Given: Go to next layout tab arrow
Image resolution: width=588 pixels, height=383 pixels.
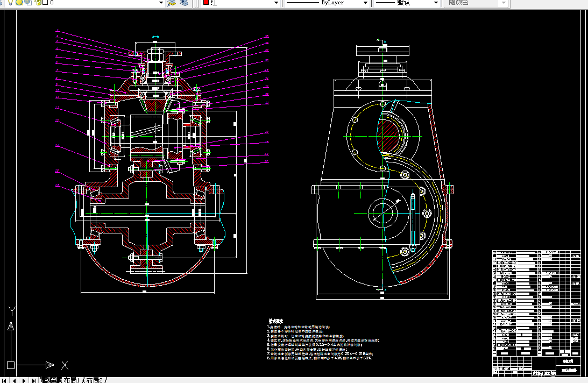Looking at the screenshot, I should (x=24, y=380).
